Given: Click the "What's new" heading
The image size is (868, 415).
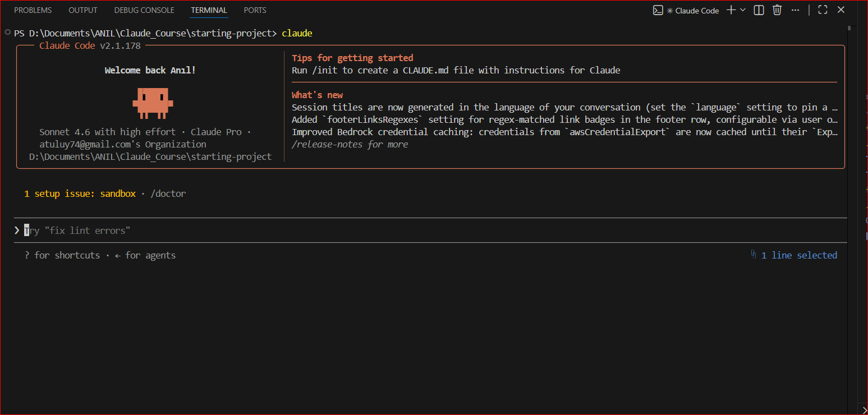Looking at the screenshot, I should pyautogui.click(x=317, y=95).
